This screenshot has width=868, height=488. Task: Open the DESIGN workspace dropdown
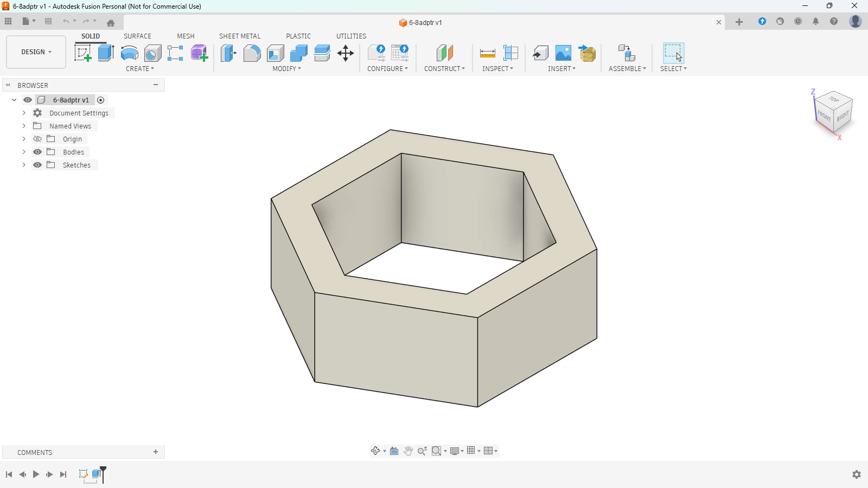pos(36,52)
